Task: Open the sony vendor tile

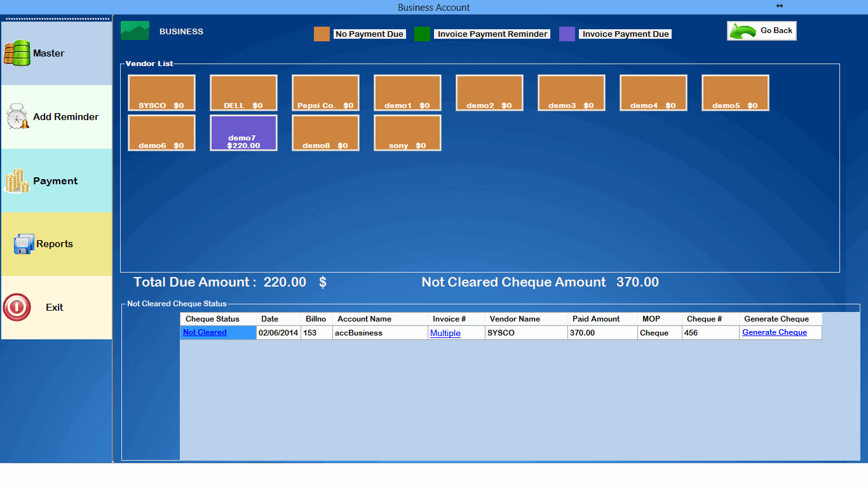Action: coord(407,132)
